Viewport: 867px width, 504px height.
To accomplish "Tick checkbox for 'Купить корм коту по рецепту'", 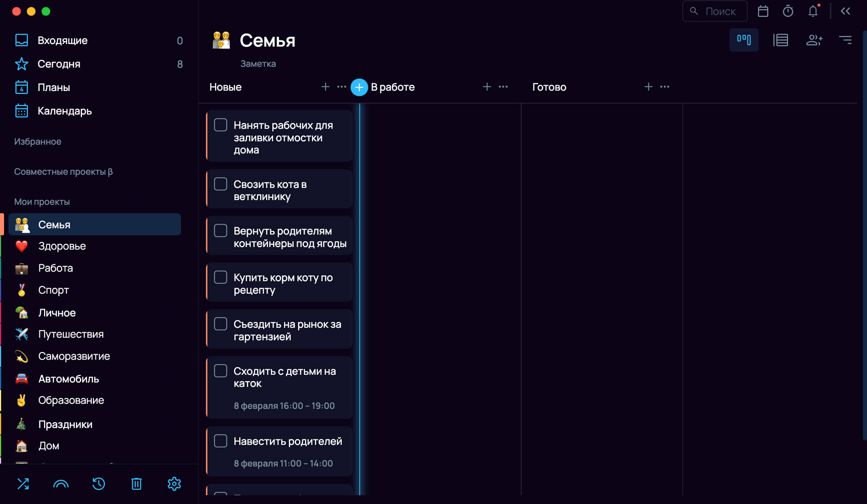I will (x=221, y=277).
